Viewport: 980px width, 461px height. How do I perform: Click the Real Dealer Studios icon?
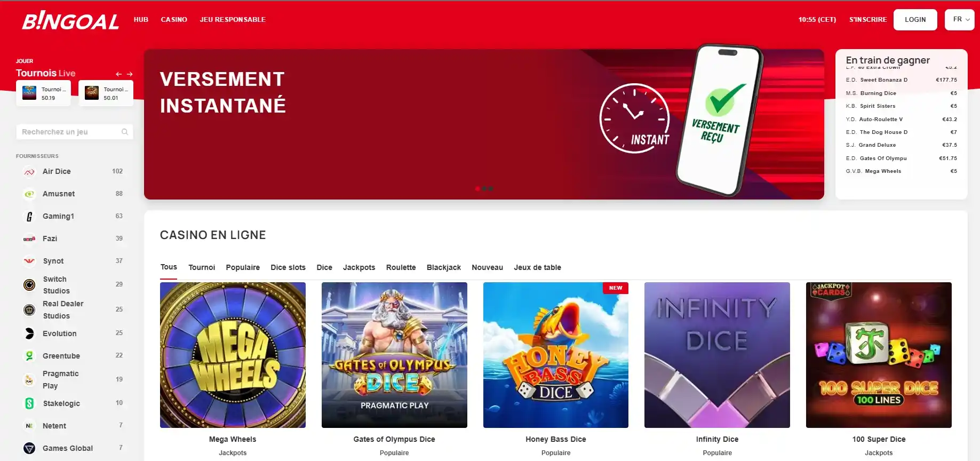point(29,310)
